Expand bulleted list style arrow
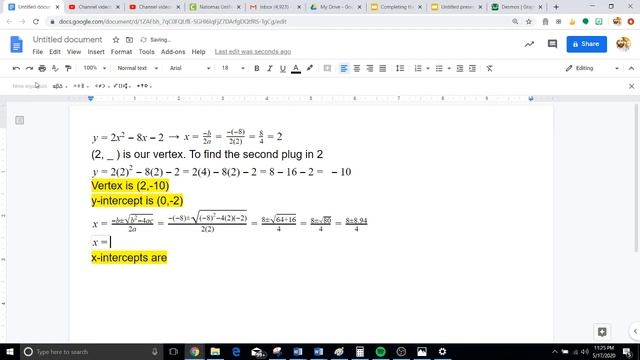Viewport: 640px width, 360px height. click(449, 69)
